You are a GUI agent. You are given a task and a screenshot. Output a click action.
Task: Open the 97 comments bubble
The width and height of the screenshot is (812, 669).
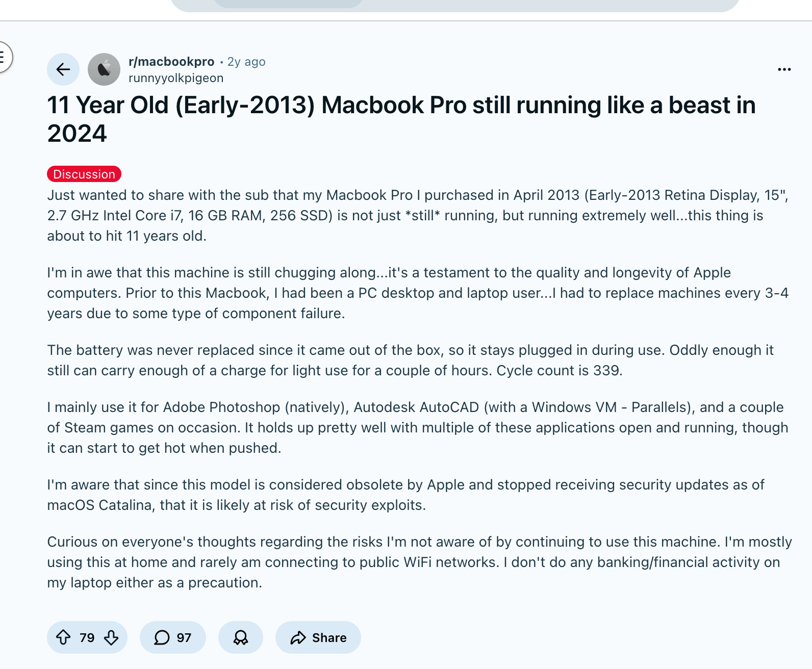tap(172, 637)
